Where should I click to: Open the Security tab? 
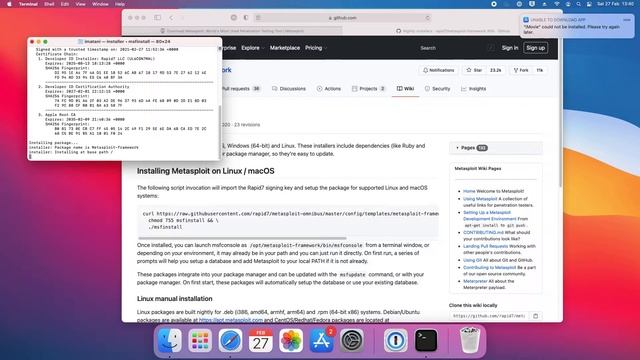(437, 89)
